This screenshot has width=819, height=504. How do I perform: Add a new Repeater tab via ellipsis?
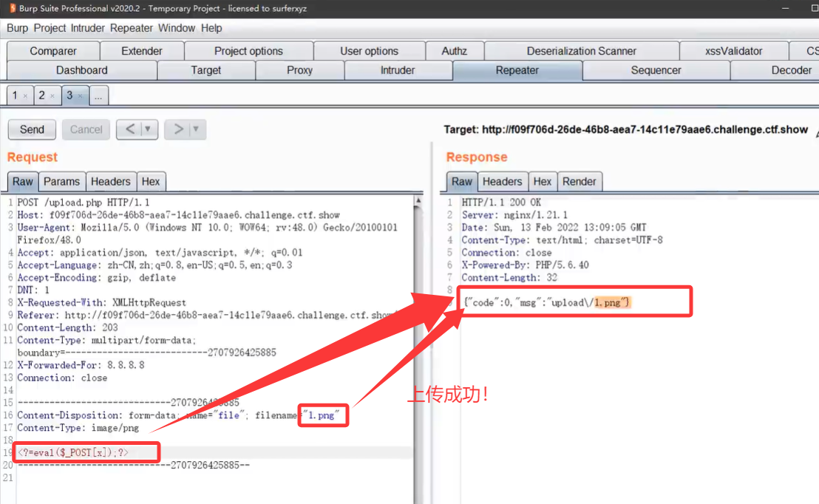98,95
